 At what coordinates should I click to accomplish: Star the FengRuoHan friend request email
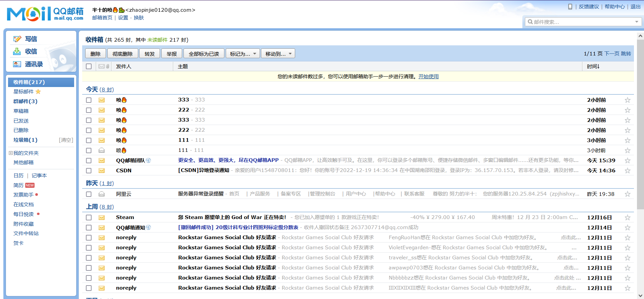click(628, 238)
